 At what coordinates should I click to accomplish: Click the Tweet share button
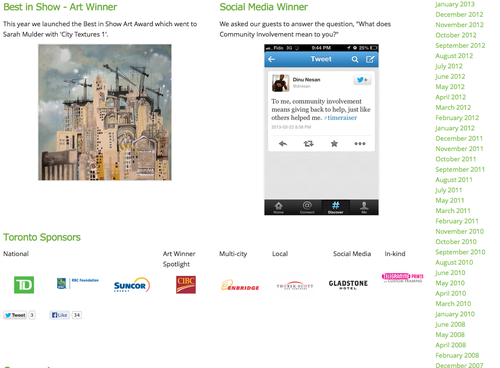15,315
